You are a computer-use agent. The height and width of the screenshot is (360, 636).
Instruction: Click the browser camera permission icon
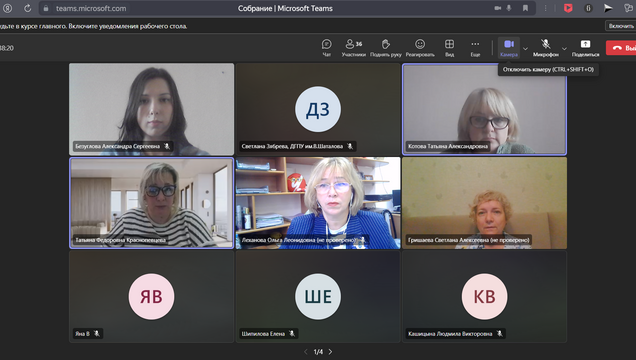(498, 8)
